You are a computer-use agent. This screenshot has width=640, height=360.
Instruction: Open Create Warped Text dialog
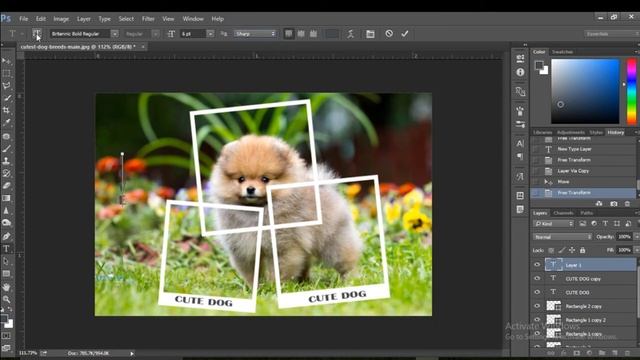click(x=351, y=34)
